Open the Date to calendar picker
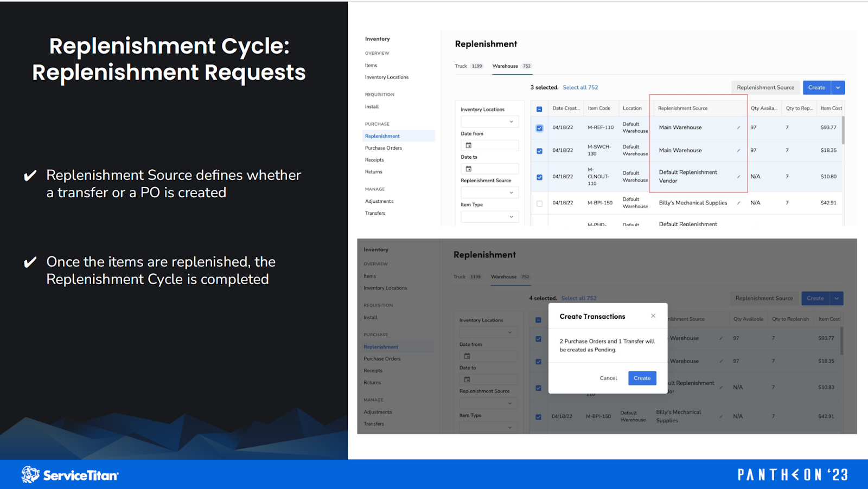 (x=468, y=169)
